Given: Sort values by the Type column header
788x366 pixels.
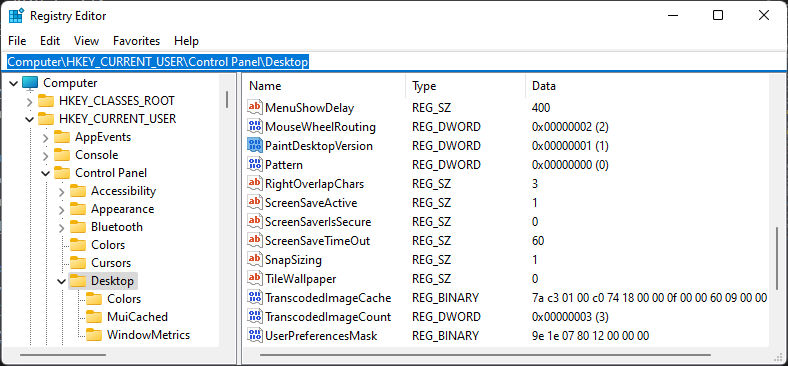Looking at the screenshot, I should click(466, 86).
